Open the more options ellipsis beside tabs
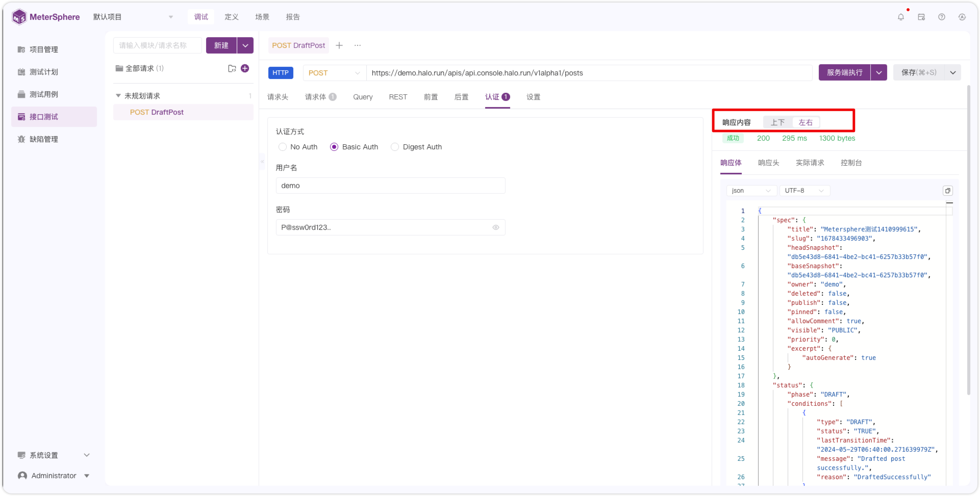The width and height of the screenshot is (980, 496). [358, 45]
